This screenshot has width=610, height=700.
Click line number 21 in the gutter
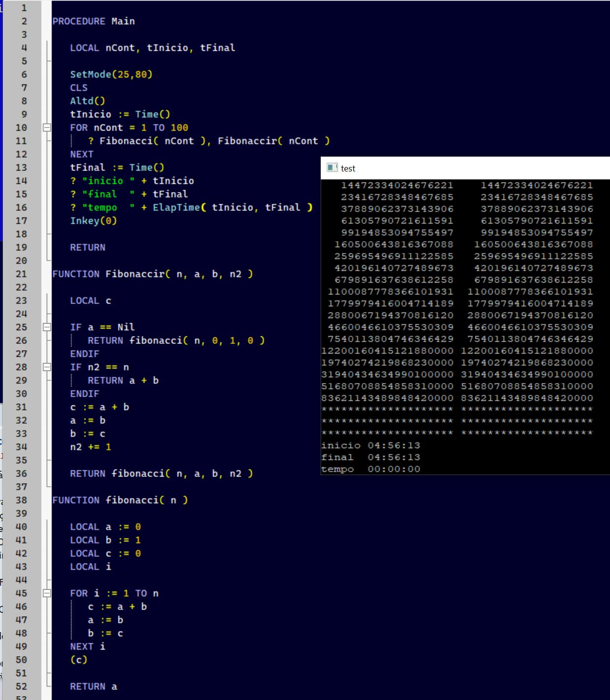(21, 274)
